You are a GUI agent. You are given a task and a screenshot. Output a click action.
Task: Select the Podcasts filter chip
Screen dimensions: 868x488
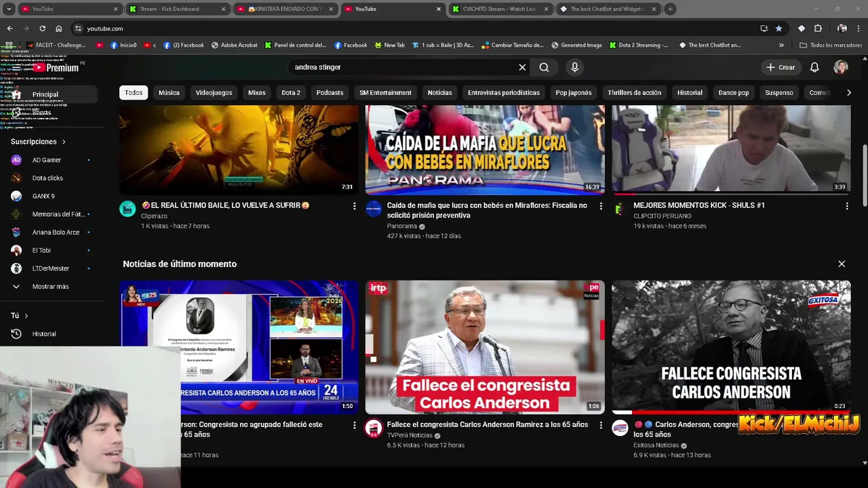tap(330, 93)
